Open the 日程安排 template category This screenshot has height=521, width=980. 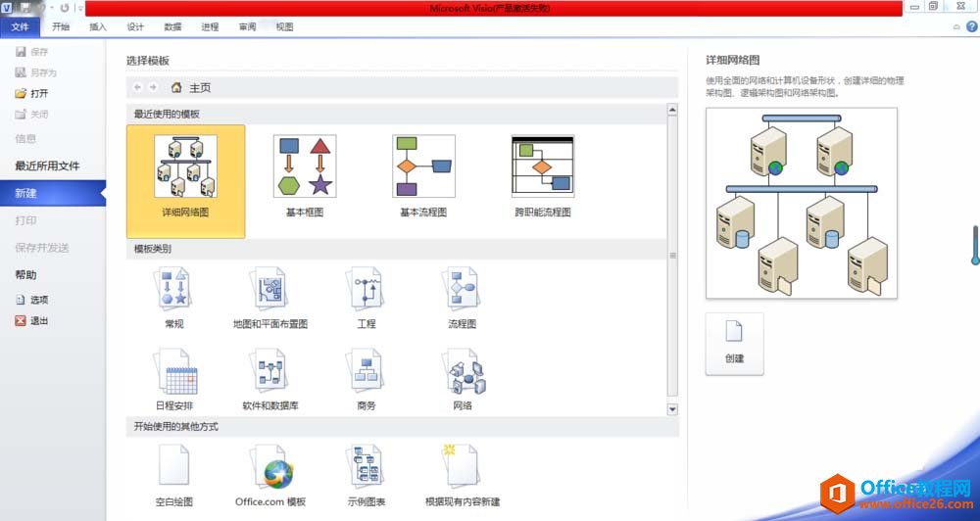pos(174,380)
